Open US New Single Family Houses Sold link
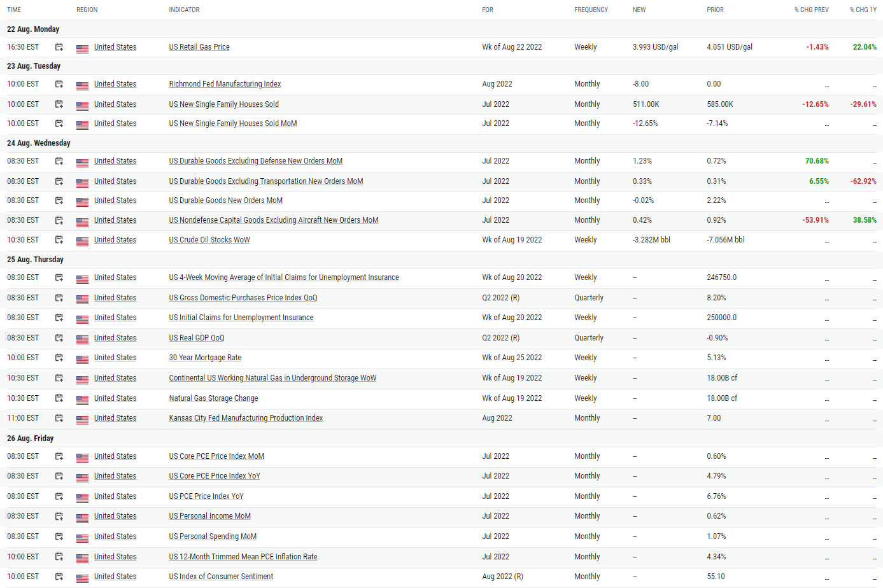 (223, 104)
